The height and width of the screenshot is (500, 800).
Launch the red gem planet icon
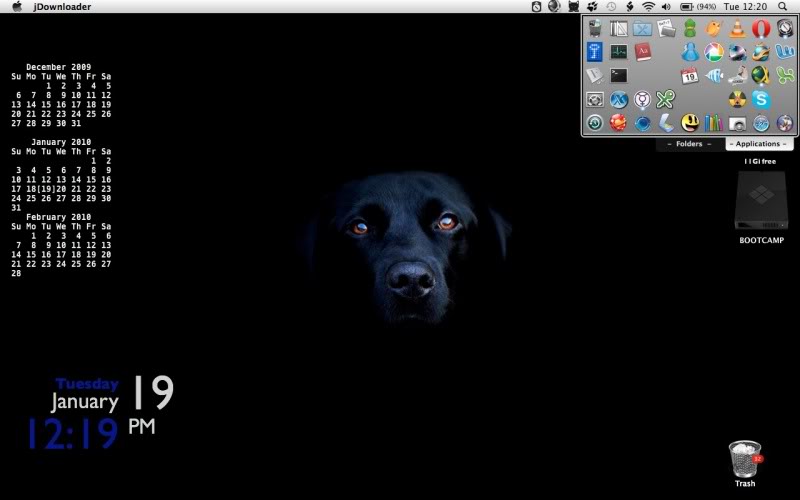point(618,123)
